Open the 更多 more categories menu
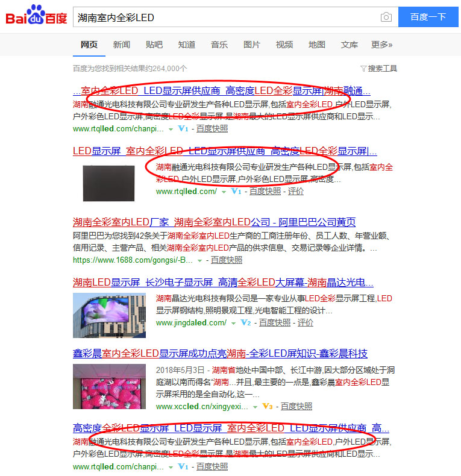 tap(381, 45)
